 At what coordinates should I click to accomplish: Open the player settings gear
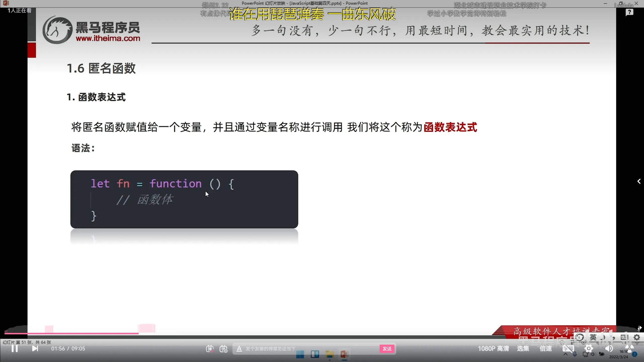pyautogui.click(x=589, y=348)
